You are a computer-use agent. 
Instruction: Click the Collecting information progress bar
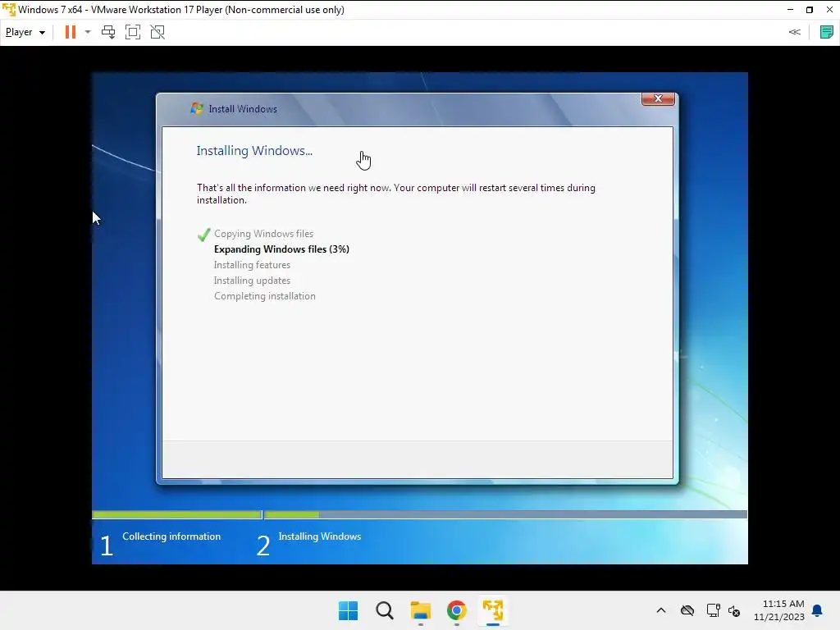(177, 514)
